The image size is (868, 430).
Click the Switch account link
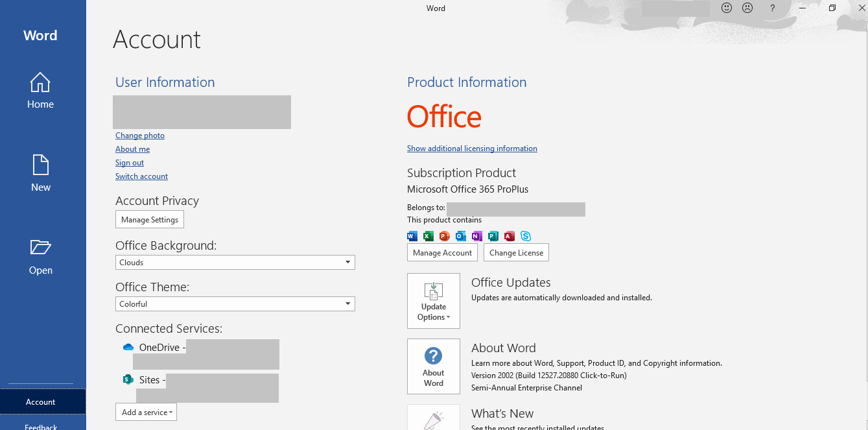click(x=141, y=176)
